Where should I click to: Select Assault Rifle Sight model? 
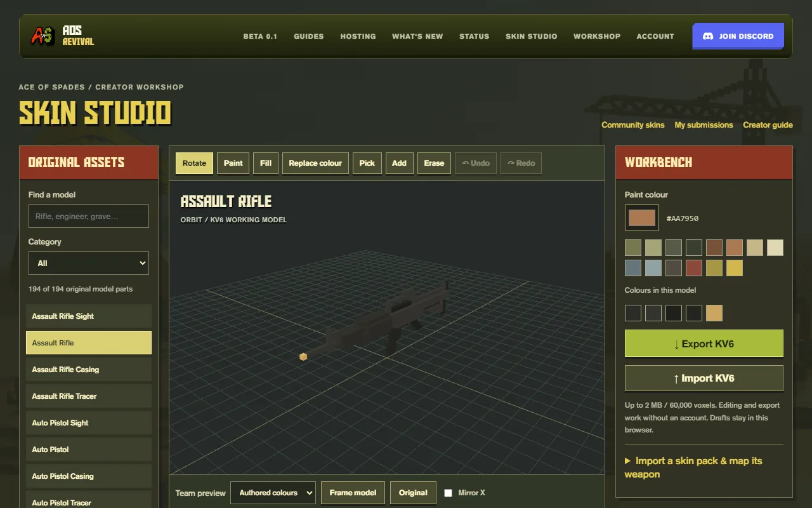point(89,316)
